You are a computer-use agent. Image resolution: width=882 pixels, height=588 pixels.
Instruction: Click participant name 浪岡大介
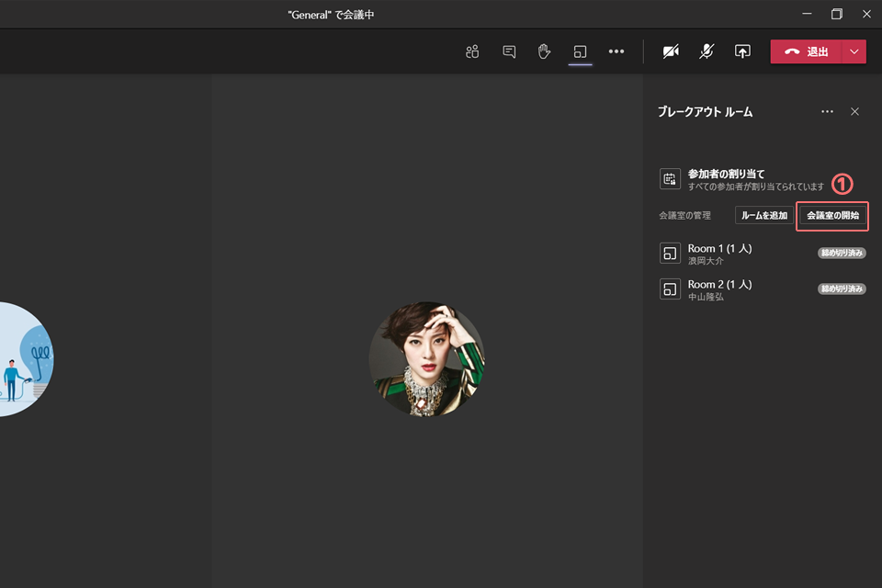click(x=706, y=261)
